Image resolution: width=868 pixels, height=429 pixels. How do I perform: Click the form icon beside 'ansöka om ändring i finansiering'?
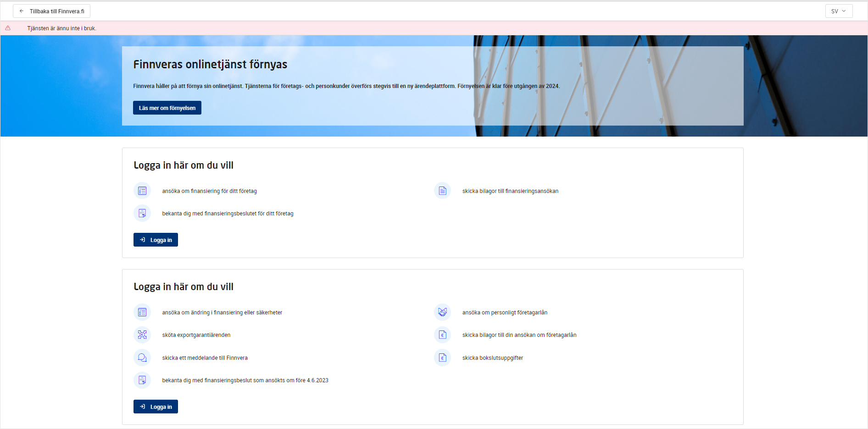[142, 312]
